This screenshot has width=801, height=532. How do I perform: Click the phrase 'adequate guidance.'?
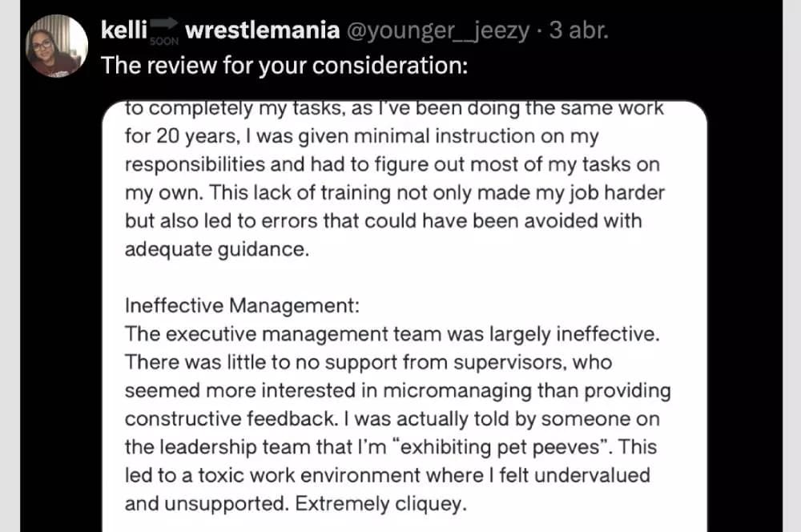click(x=217, y=249)
